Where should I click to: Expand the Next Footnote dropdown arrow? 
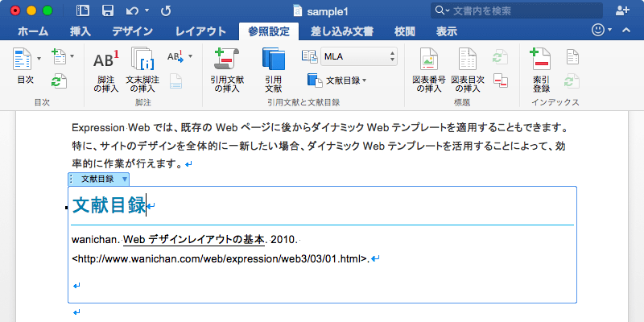[x=190, y=56]
